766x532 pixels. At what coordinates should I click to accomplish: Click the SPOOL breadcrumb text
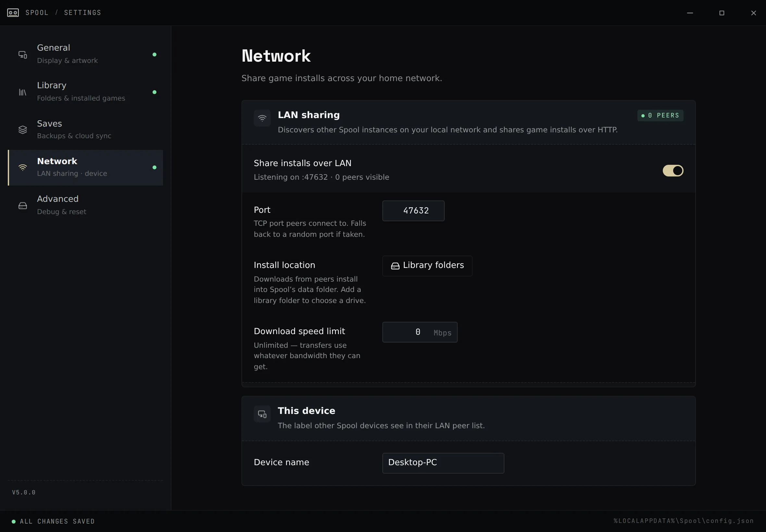click(37, 13)
